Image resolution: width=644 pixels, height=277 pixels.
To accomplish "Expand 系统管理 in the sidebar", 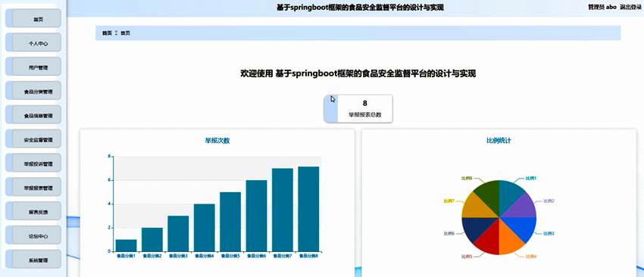I will 33,260.
